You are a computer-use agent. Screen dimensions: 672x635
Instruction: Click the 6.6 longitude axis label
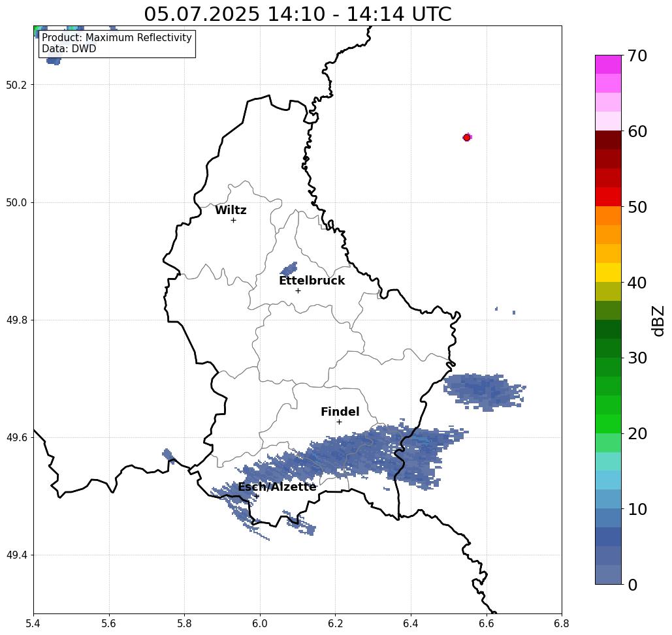point(487,624)
